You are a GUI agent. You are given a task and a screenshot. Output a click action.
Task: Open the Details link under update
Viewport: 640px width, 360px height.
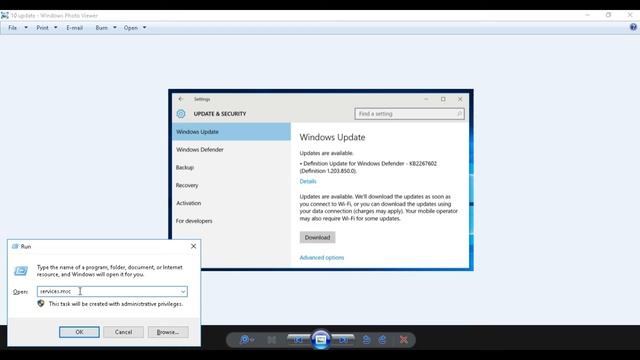click(x=308, y=181)
